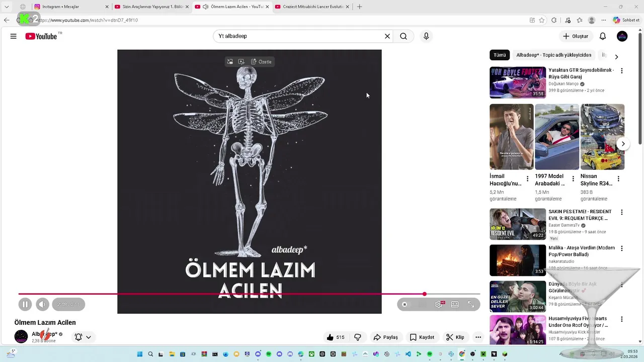The image size is (644, 362).
Task: Open options for İsmail Hacıoğlu short
Action: point(527,179)
